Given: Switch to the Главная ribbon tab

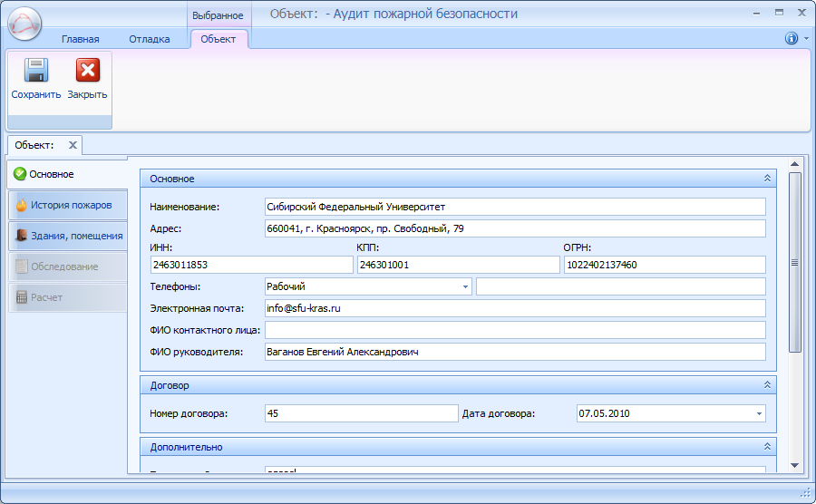Looking at the screenshot, I should pyautogui.click(x=80, y=39).
